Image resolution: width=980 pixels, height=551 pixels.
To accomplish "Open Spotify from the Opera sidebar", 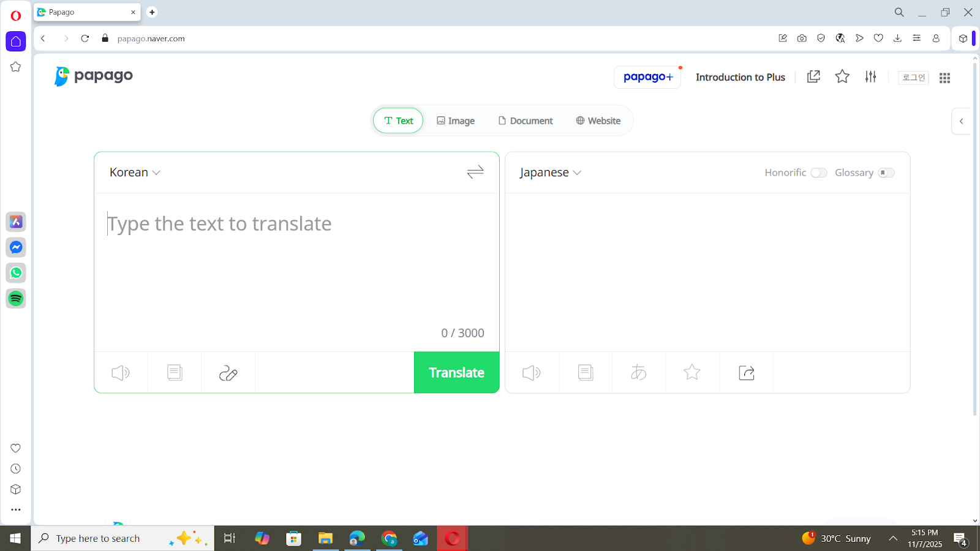I will pos(15,298).
